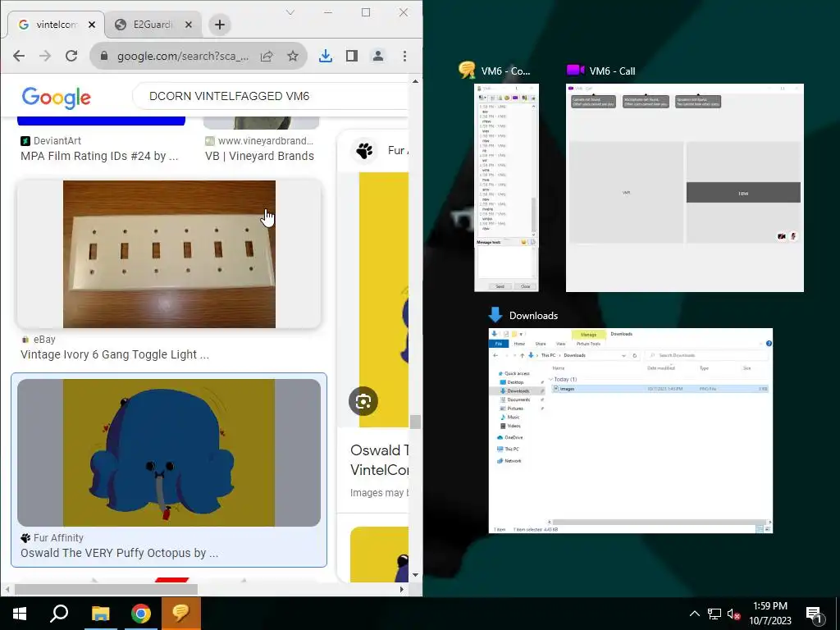Click the vertical scrollbar thumb
840x630 pixels.
click(415, 422)
